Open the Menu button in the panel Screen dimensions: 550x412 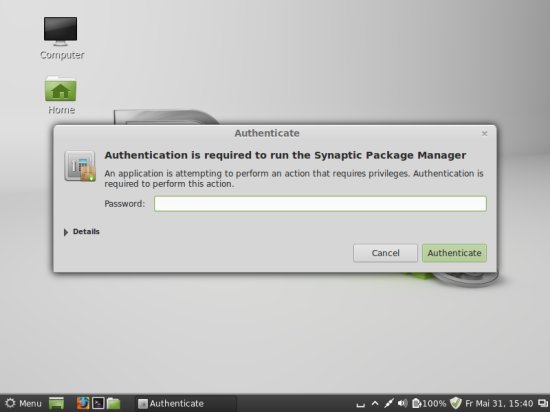tap(23, 403)
